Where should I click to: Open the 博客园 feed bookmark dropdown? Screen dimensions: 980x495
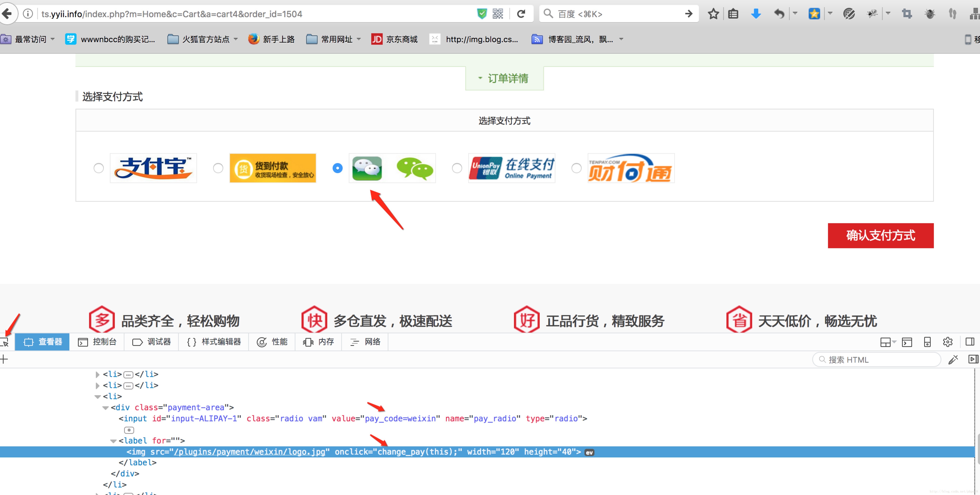tap(577, 39)
